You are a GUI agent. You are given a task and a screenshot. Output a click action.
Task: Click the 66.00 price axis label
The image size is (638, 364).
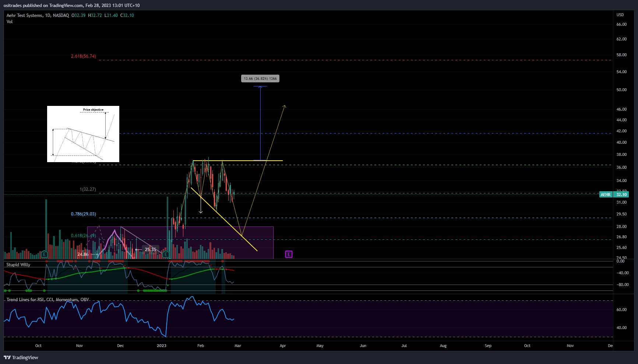click(621, 24)
